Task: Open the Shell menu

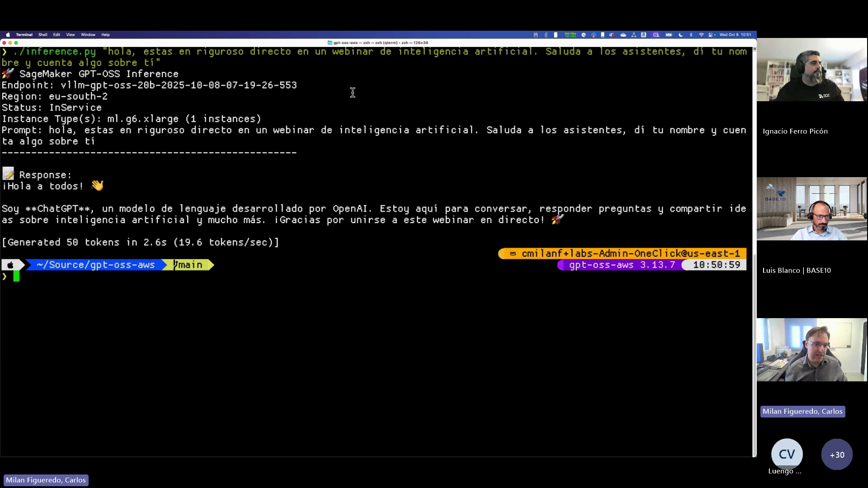Action: coord(42,35)
